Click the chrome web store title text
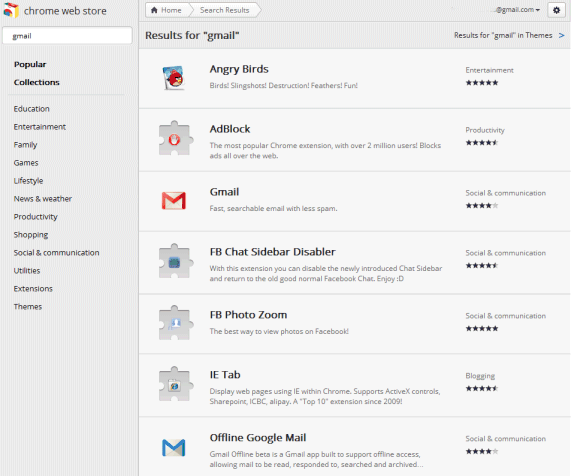580x476 pixels. (65, 11)
